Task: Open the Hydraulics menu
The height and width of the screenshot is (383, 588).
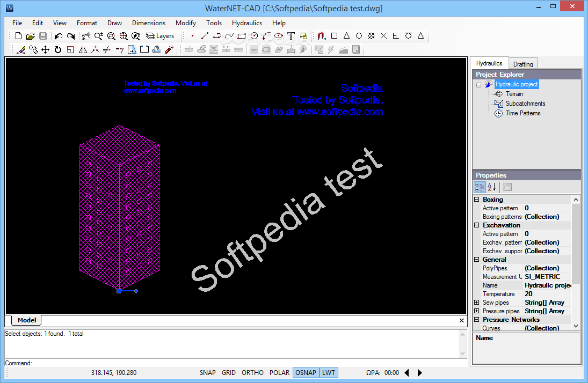Action: (247, 23)
